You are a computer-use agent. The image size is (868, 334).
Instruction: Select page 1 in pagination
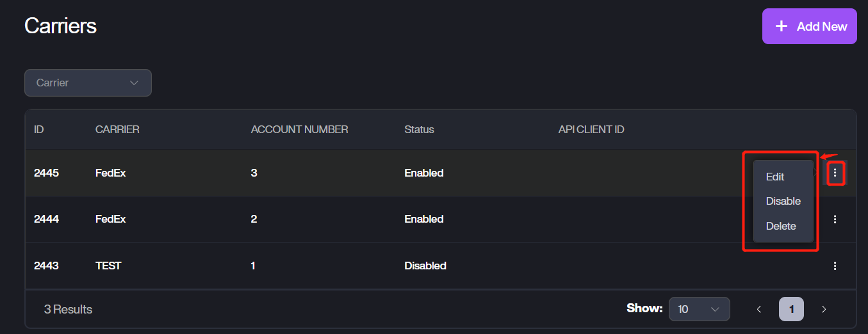[791, 309]
